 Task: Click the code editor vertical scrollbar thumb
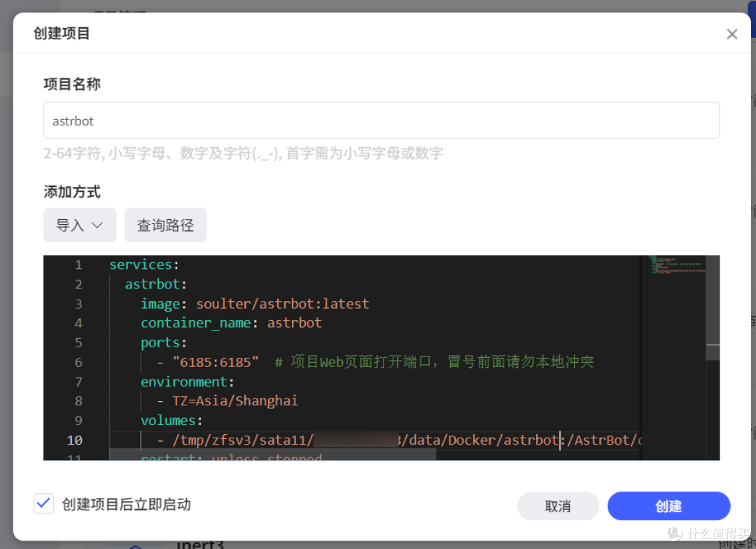tap(713, 308)
